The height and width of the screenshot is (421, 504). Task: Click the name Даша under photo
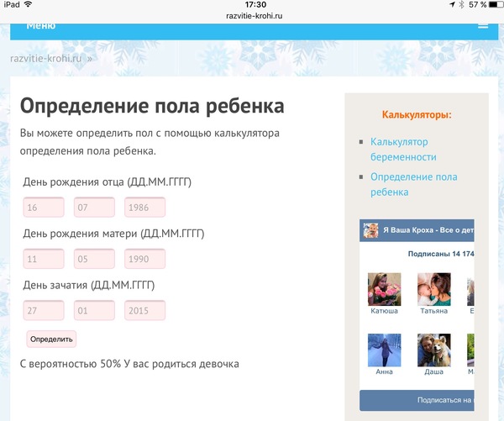coord(434,371)
